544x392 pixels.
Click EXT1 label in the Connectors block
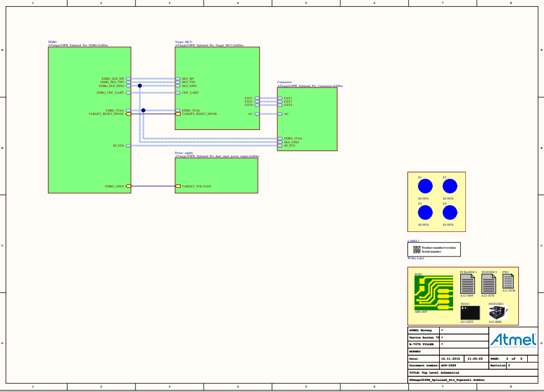[288, 99]
